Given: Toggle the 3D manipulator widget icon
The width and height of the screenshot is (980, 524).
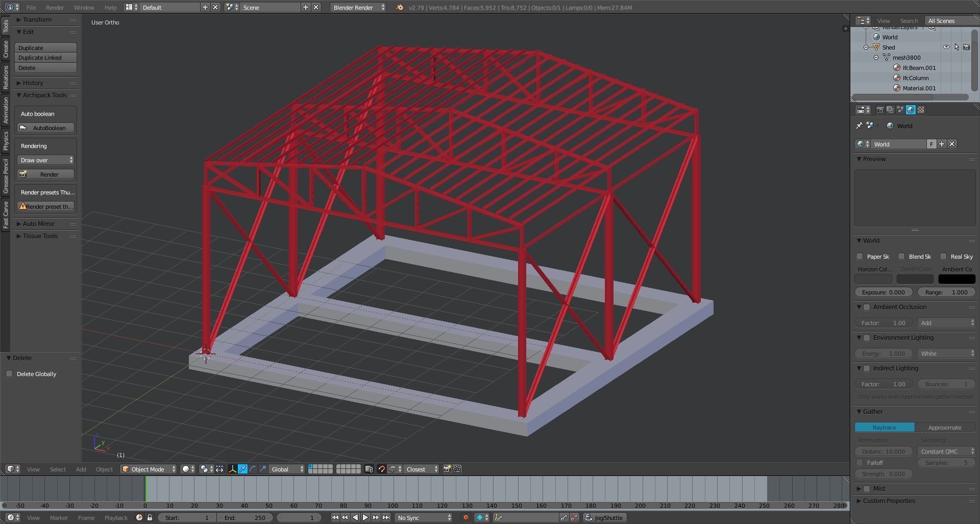Looking at the screenshot, I should [233, 469].
